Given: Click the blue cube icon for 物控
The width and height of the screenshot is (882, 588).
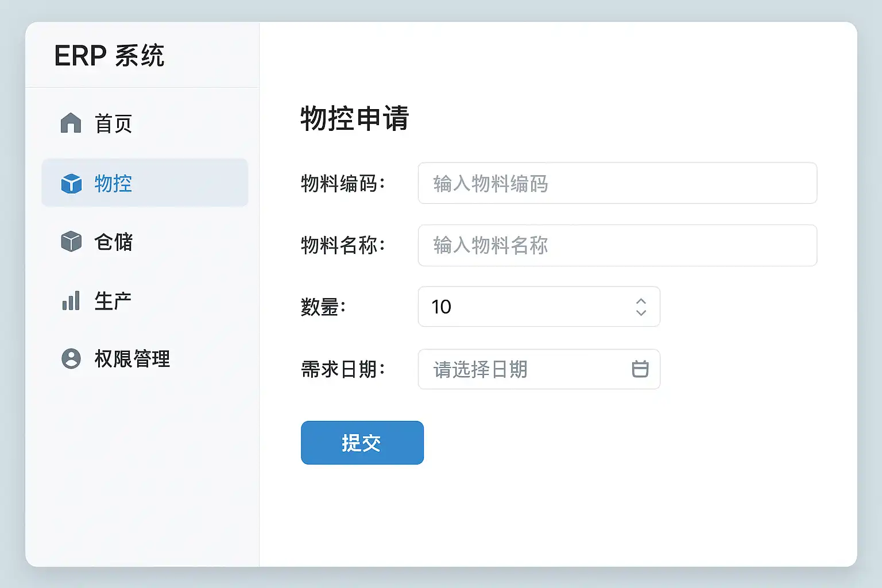Looking at the screenshot, I should [x=71, y=184].
